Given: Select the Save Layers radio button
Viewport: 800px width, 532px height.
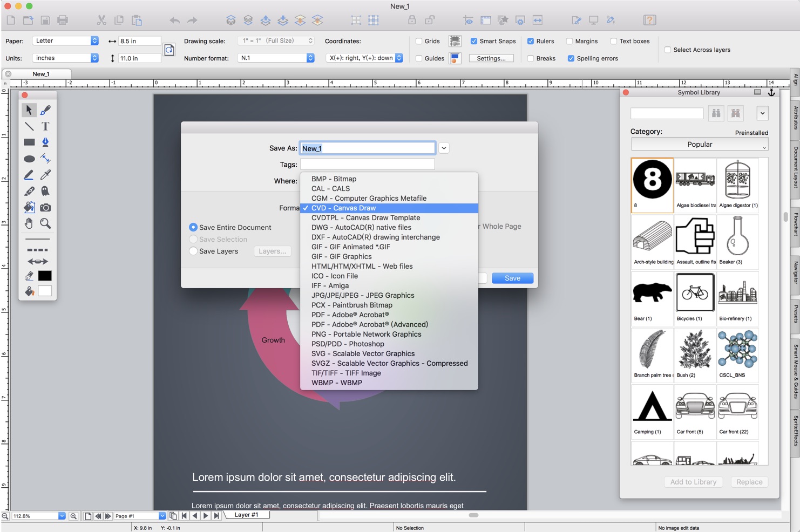Looking at the screenshot, I should (193, 251).
